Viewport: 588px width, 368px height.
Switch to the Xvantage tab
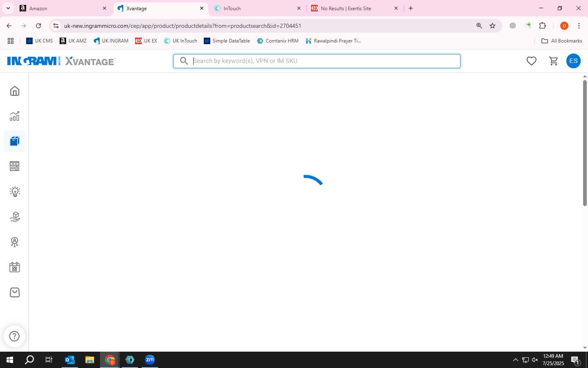[160, 8]
